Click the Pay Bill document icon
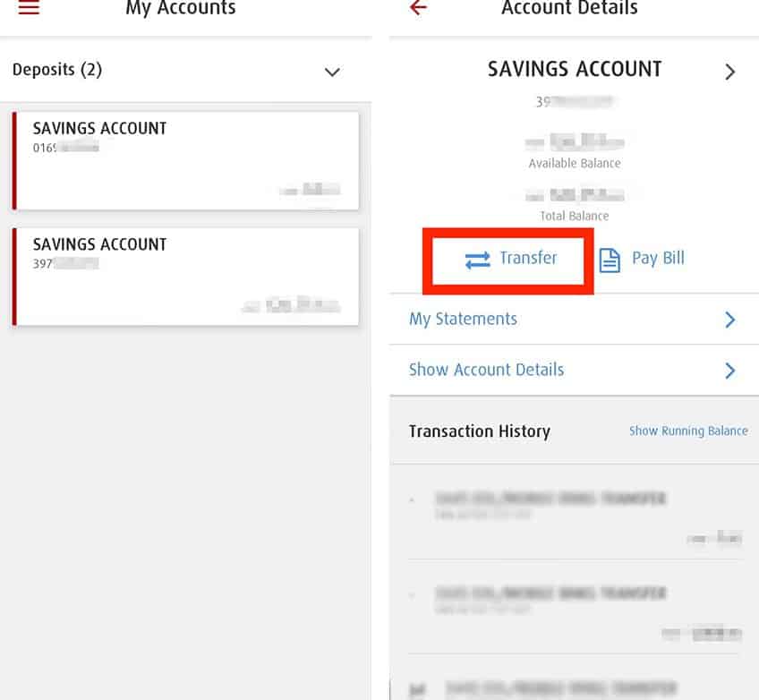 [x=610, y=260]
